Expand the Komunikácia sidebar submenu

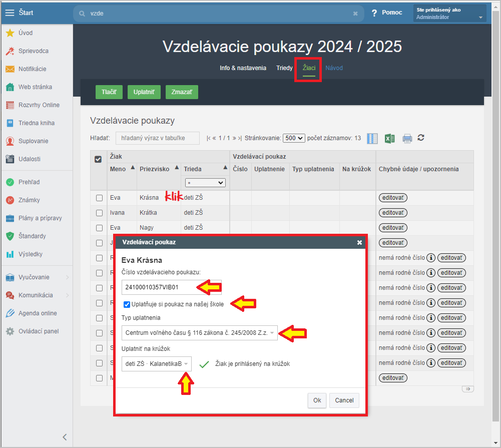pos(68,295)
